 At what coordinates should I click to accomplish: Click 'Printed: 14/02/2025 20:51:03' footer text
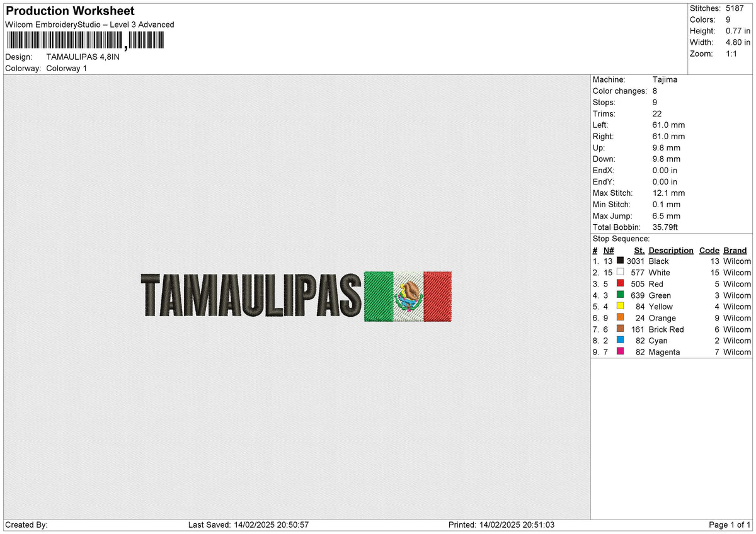[501, 525]
